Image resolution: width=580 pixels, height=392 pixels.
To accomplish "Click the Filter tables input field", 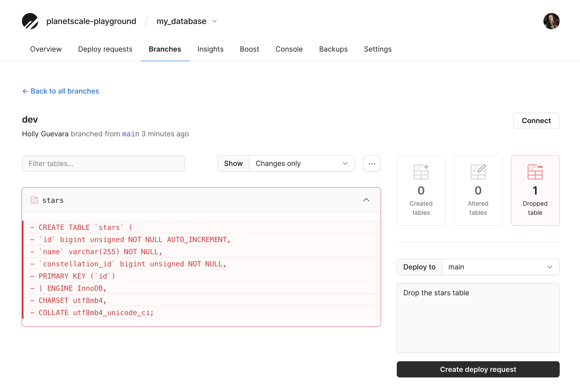I will 103,163.
